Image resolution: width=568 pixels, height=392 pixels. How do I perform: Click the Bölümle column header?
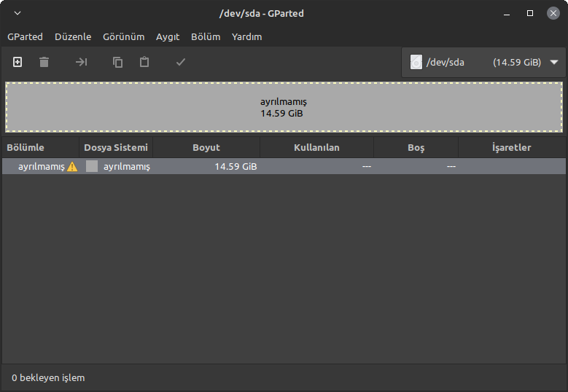pyautogui.click(x=41, y=147)
